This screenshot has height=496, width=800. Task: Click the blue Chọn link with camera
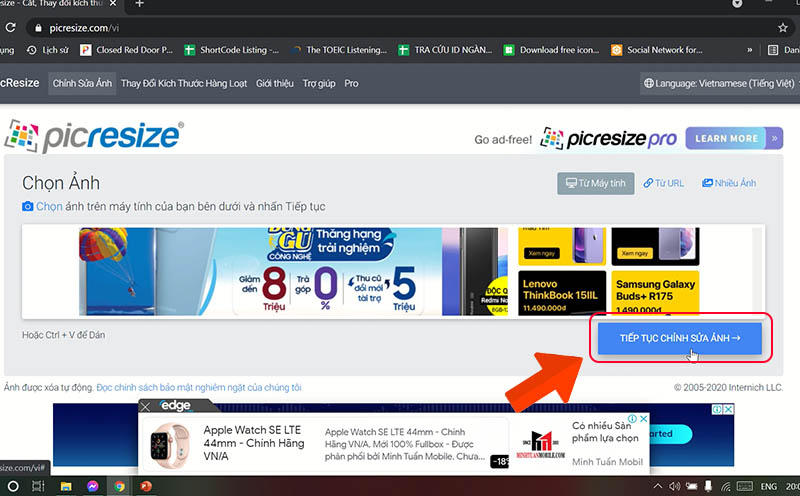tap(42, 206)
